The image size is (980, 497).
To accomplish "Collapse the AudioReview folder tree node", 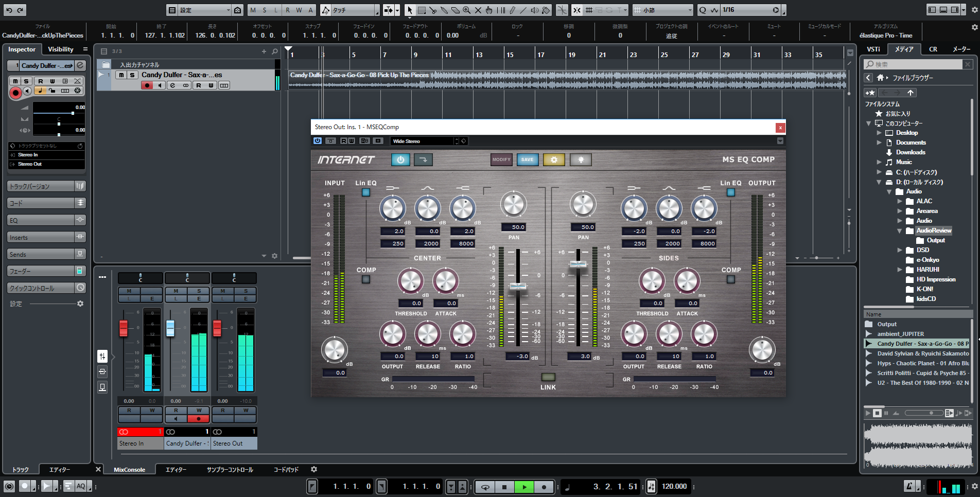I will 900,230.
